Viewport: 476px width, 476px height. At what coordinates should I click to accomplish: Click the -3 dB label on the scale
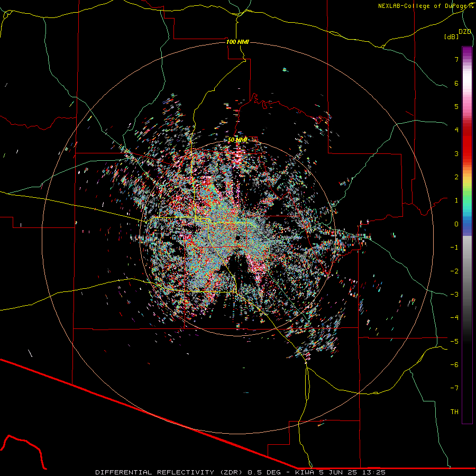[454, 295]
